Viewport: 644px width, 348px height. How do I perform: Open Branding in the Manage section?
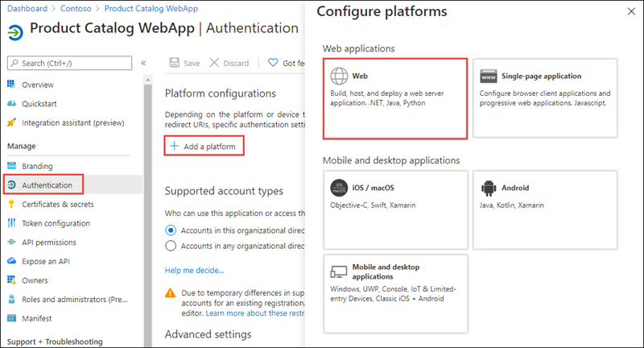click(37, 166)
